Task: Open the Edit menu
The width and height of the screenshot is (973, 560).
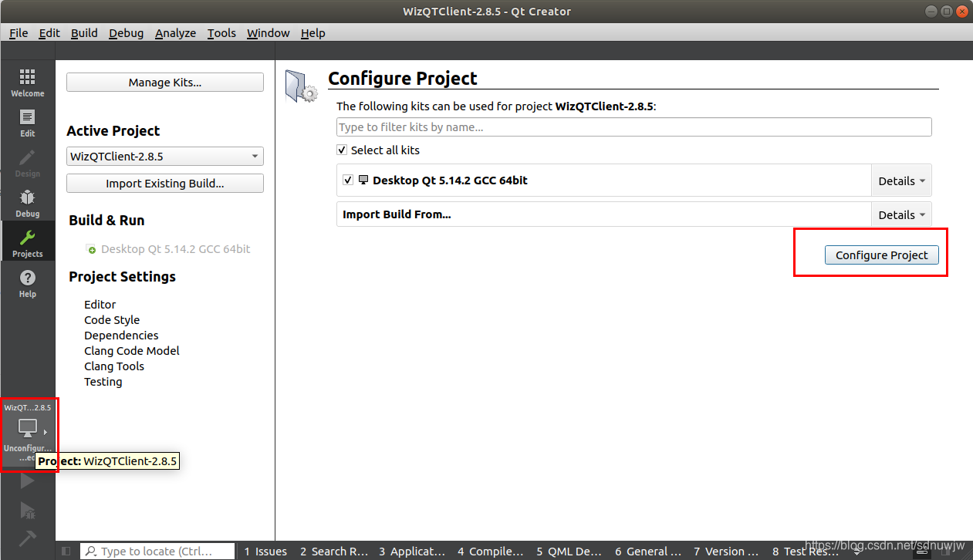Action: (x=49, y=33)
